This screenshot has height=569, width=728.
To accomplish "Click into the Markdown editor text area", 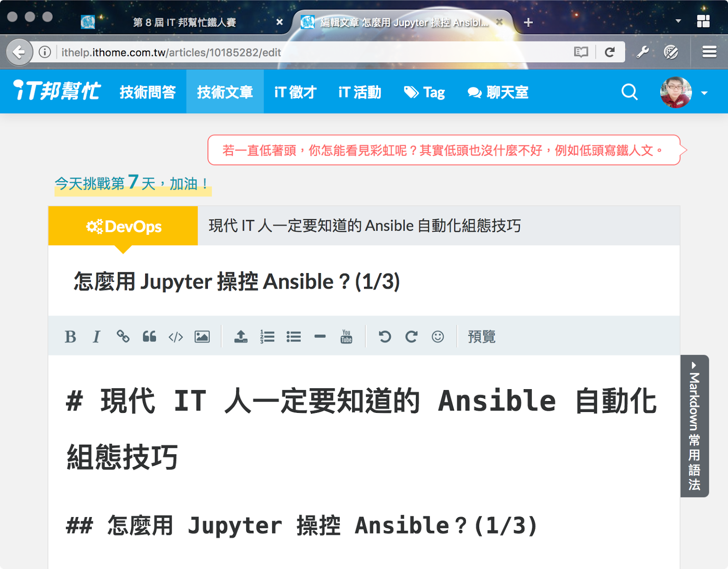I will pos(364,462).
